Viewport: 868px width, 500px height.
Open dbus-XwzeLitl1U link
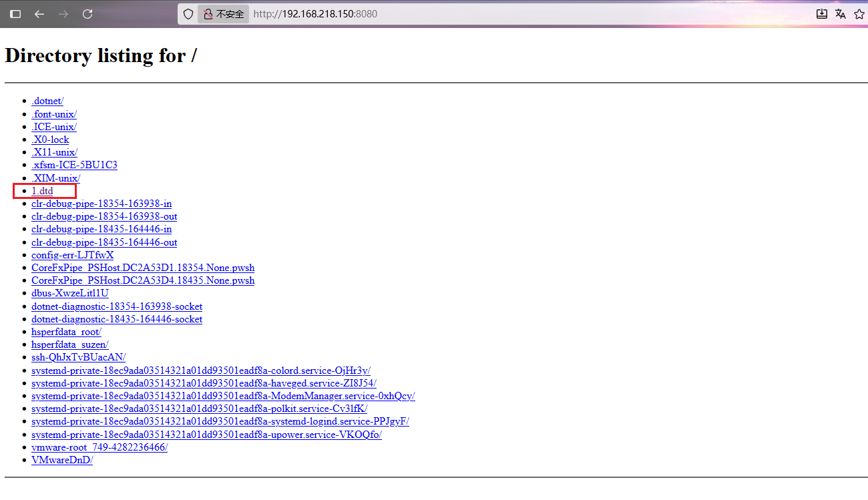[x=69, y=293]
